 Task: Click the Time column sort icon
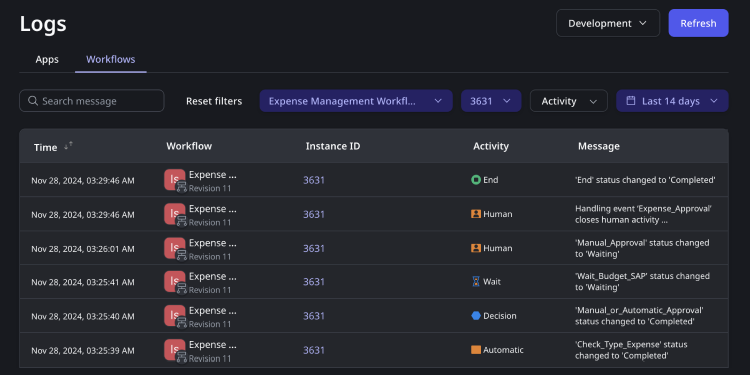click(x=68, y=145)
